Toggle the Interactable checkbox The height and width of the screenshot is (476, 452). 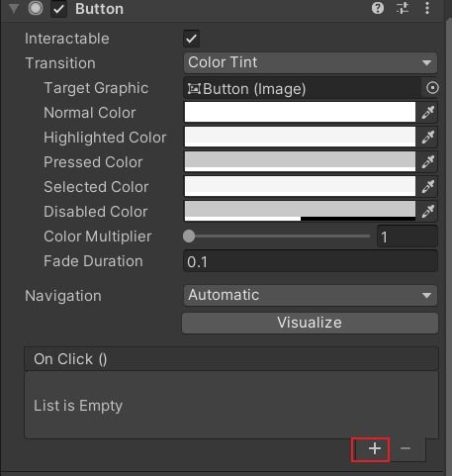(191, 39)
